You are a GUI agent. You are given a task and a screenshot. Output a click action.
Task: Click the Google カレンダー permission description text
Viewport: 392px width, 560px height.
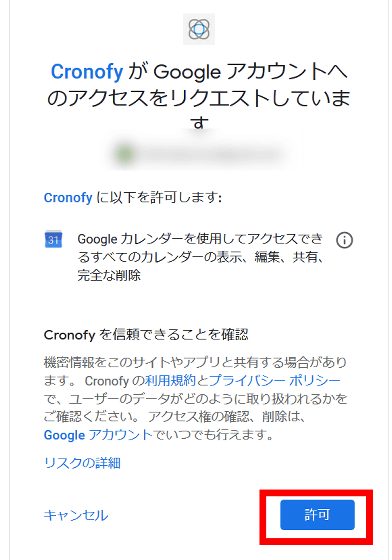[x=200, y=257]
